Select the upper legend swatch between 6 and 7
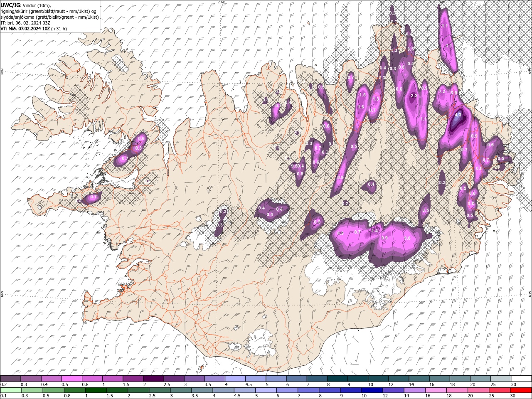 (x=296, y=379)
